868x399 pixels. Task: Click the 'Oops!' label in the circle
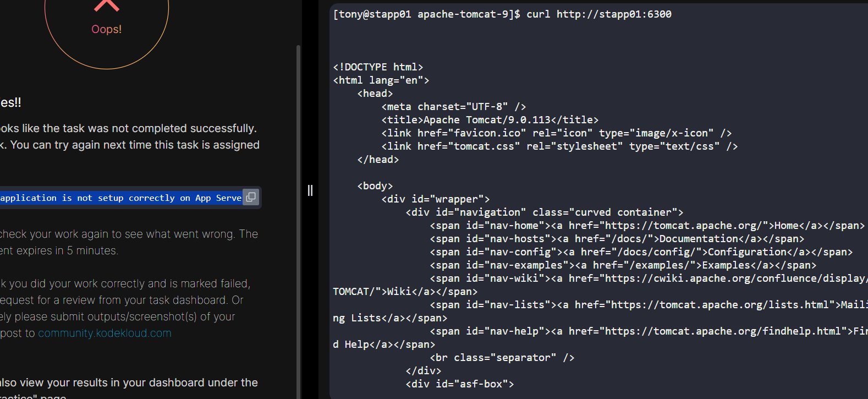107,29
